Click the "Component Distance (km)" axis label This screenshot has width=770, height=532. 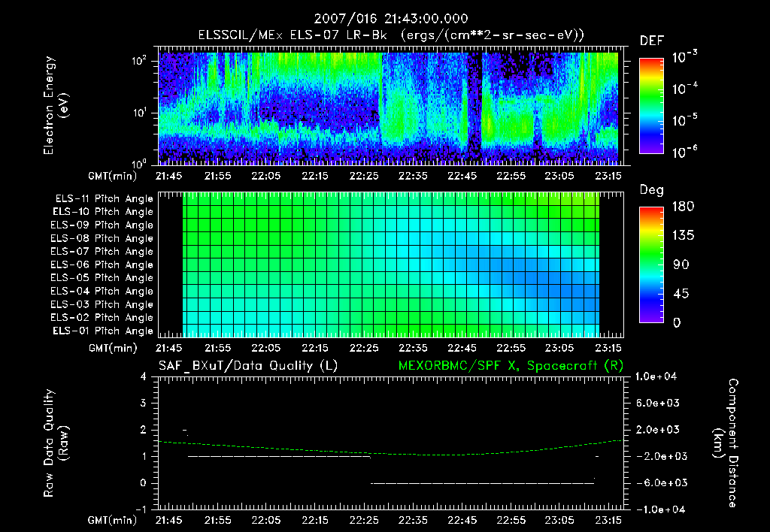726,443
